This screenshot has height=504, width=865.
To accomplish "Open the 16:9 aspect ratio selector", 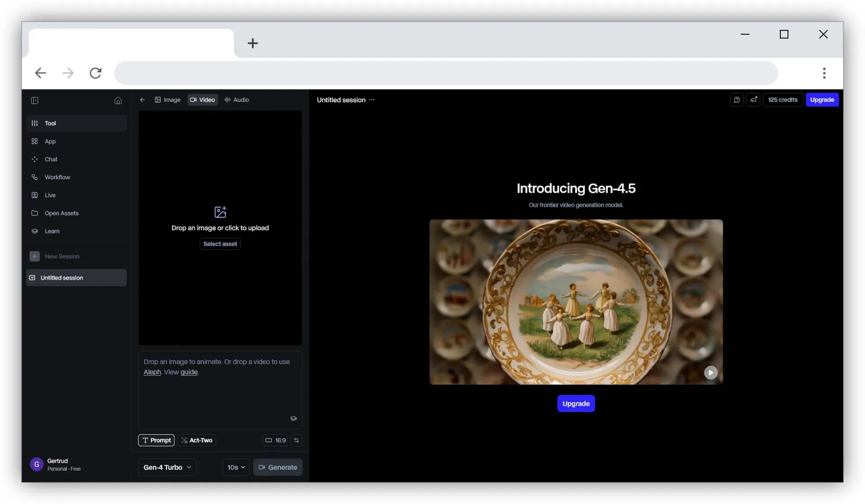I will (x=275, y=440).
